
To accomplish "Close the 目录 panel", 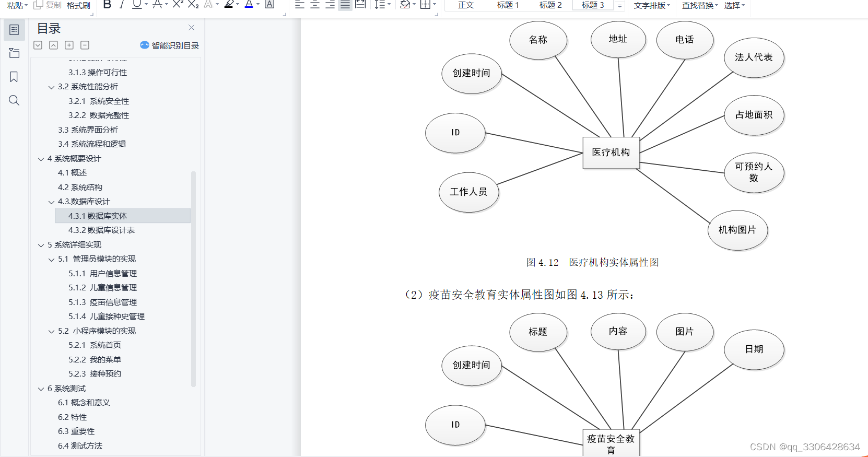I will [191, 28].
